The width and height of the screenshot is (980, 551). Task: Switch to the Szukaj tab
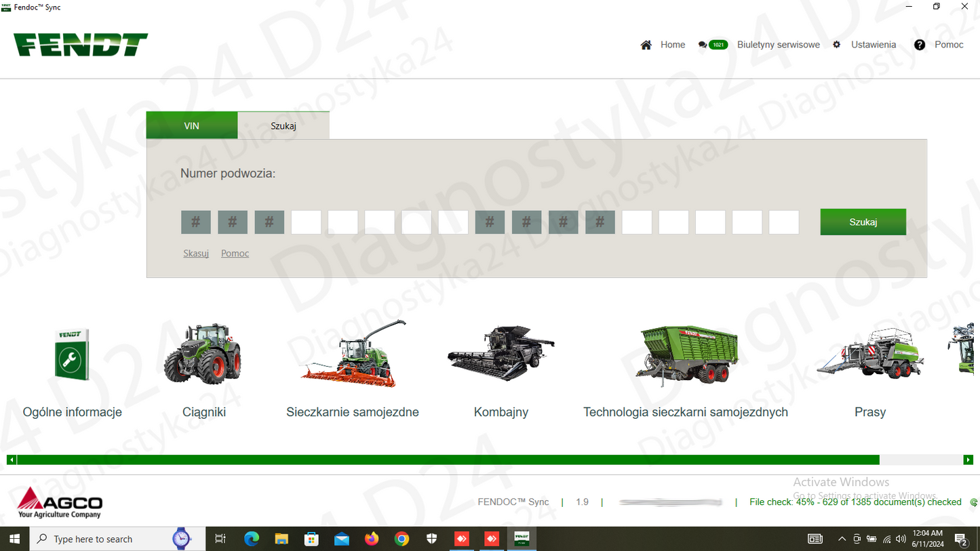283,125
